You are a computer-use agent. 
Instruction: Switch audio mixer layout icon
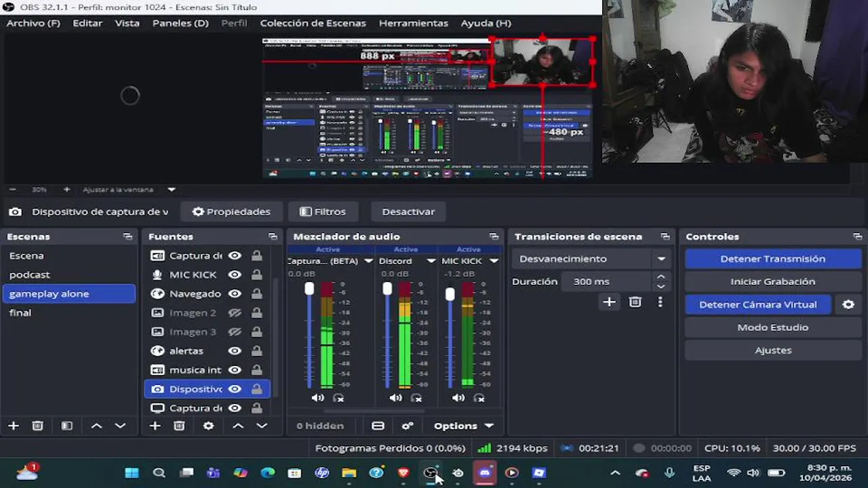(378, 426)
